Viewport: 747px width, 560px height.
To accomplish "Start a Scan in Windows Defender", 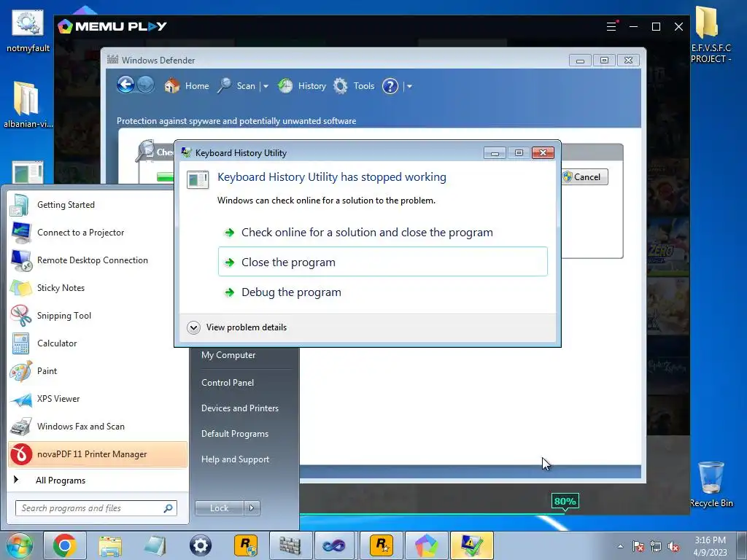I will (x=237, y=86).
